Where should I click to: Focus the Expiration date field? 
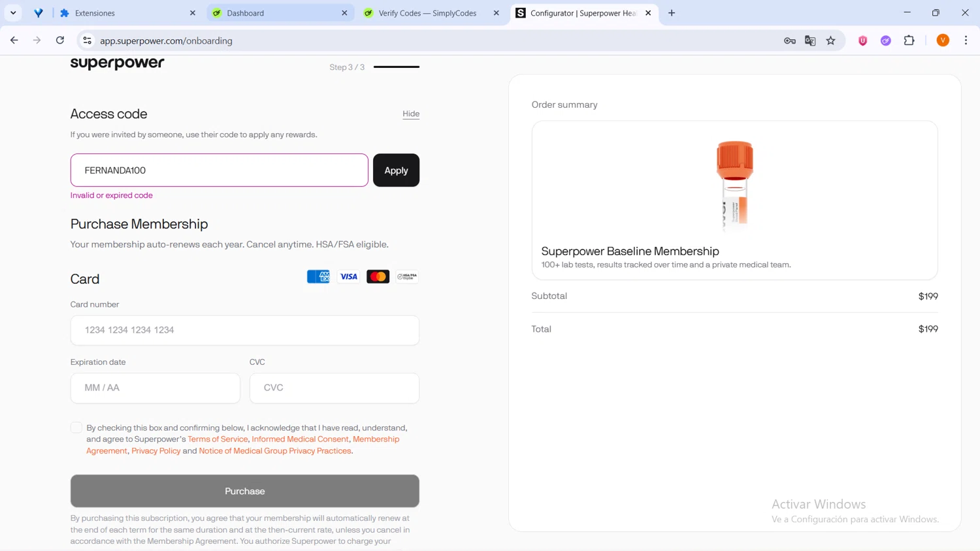(155, 388)
